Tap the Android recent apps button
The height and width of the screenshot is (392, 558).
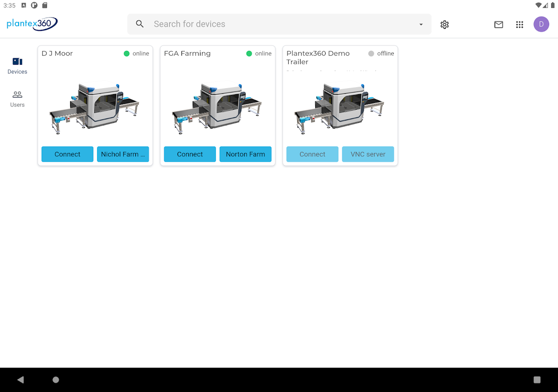tap(537, 380)
